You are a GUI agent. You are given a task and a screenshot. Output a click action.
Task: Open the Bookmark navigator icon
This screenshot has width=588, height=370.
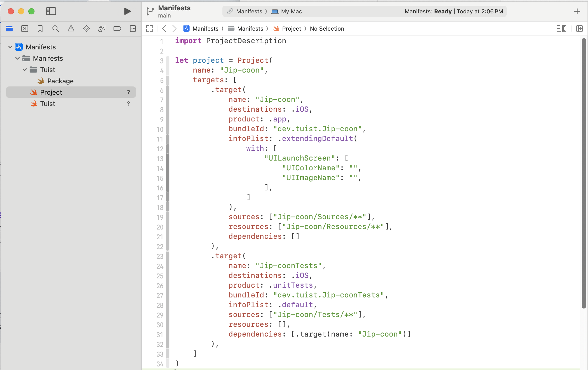[x=40, y=29]
